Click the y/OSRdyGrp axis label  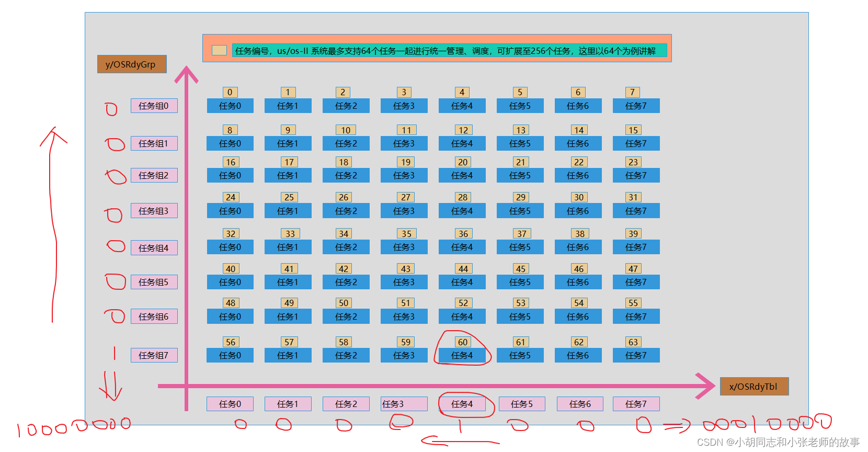click(132, 64)
